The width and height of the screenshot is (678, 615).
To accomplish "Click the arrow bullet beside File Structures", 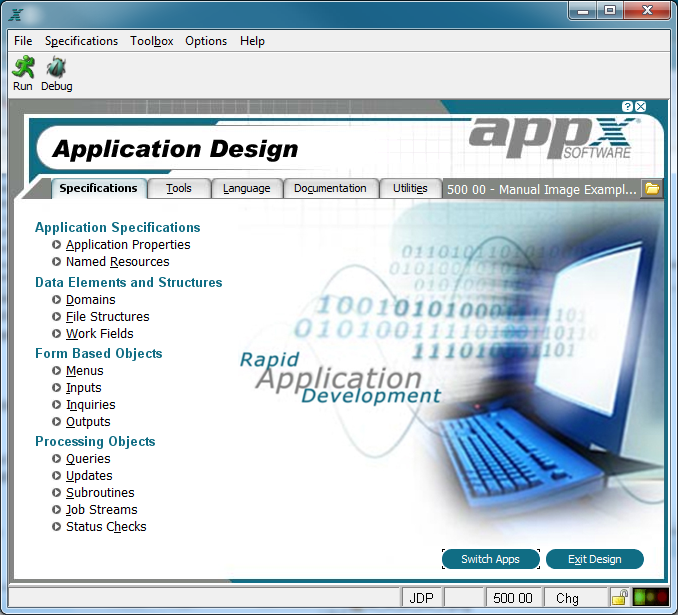I will [56, 317].
